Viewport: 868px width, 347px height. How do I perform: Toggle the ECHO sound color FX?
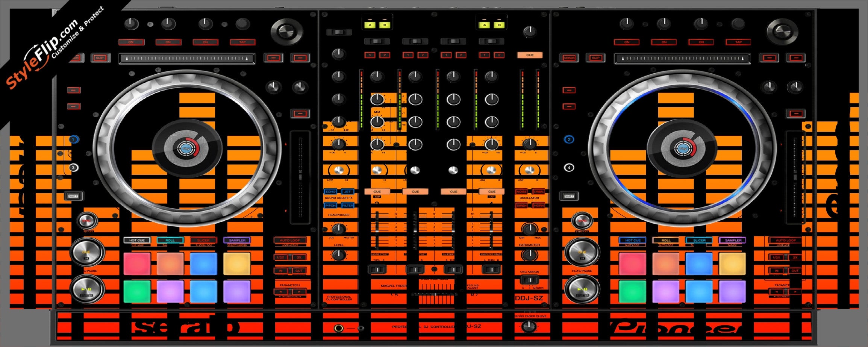tap(330, 192)
